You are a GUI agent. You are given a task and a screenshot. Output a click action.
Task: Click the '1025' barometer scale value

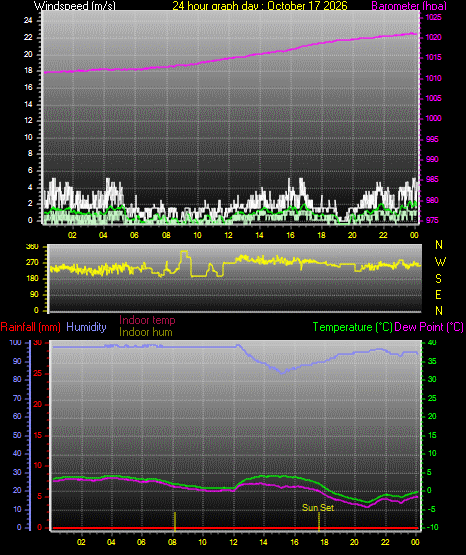pos(433,17)
